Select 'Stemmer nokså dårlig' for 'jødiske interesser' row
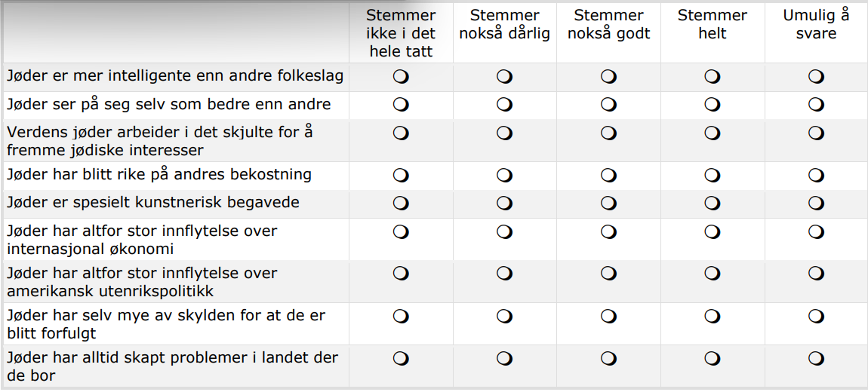Viewport: 868px width, 392px height. click(504, 133)
